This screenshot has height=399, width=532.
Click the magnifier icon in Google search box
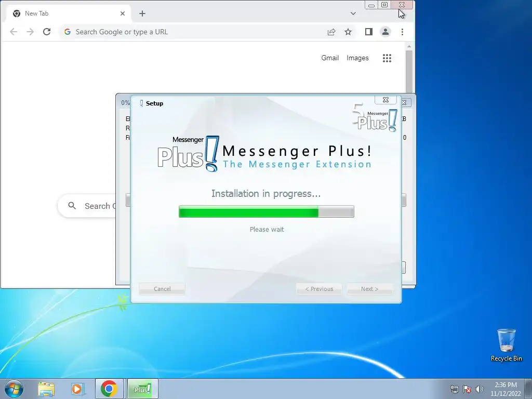coord(72,206)
